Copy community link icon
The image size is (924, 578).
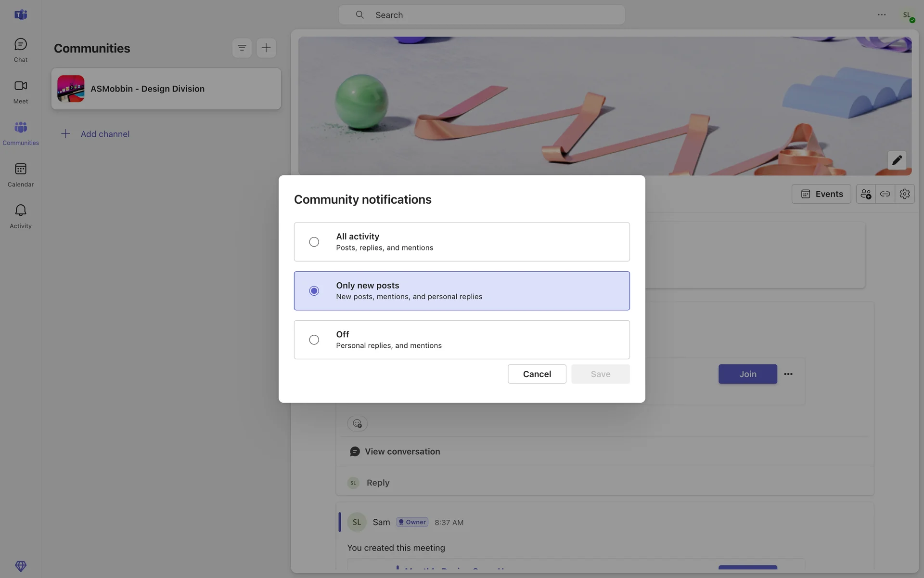tap(885, 194)
